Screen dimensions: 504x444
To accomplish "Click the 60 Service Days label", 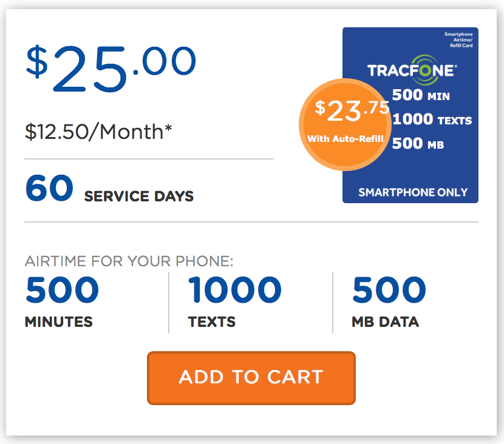I will click(110, 189).
